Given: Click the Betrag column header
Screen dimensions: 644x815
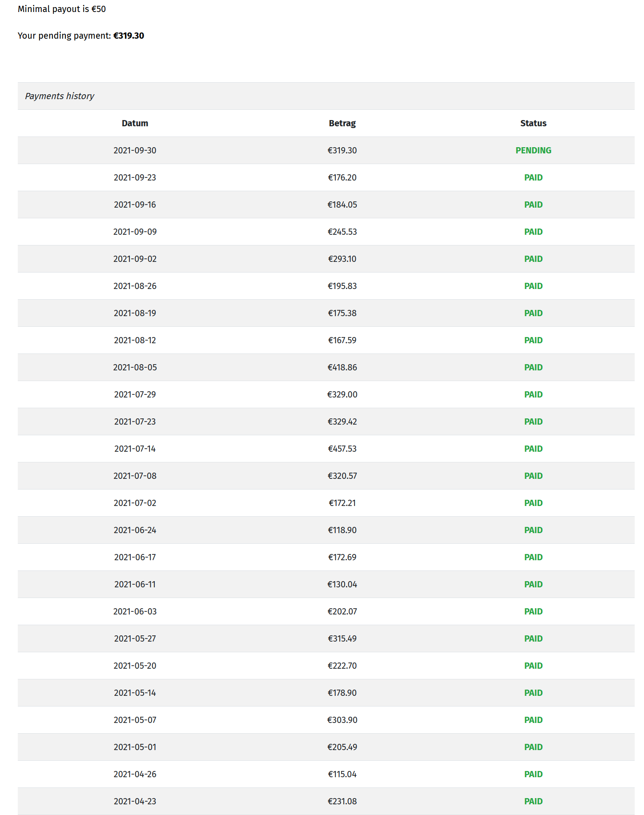Looking at the screenshot, I should 342,123.
